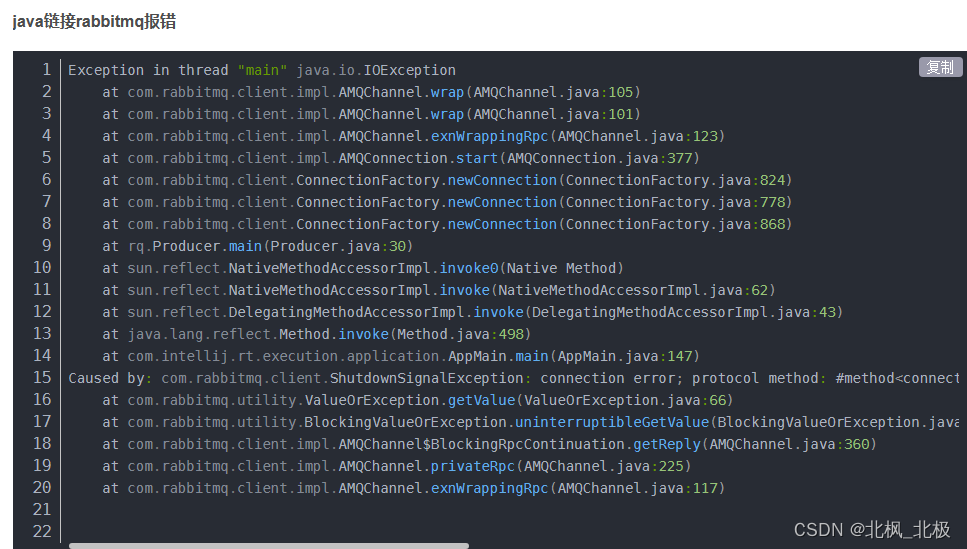Image resolution: width=967 pixels, height=549 pixels.
Task: Click DelegatingMethodAccessorImpl.java:43 reference
Action: click(684, 312)
